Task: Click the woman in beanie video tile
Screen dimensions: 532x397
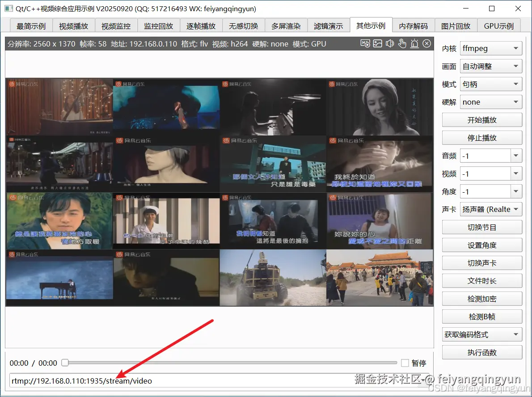Action: pos(380,107)
